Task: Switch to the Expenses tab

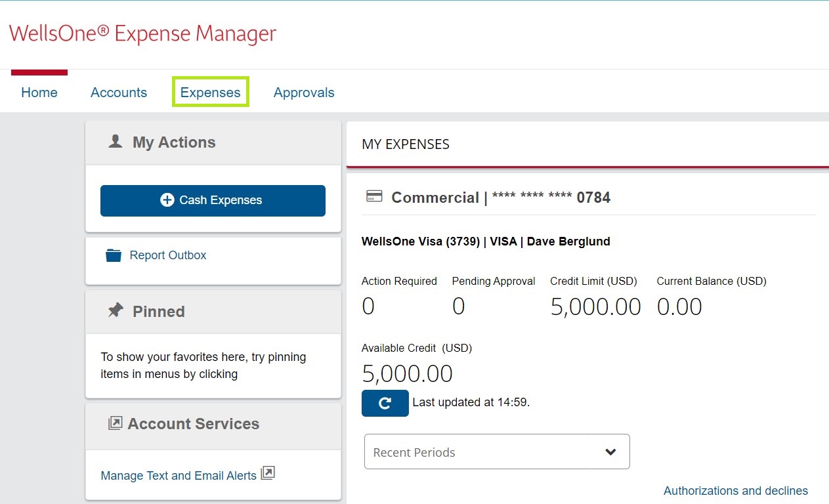Action: point(210,93)
